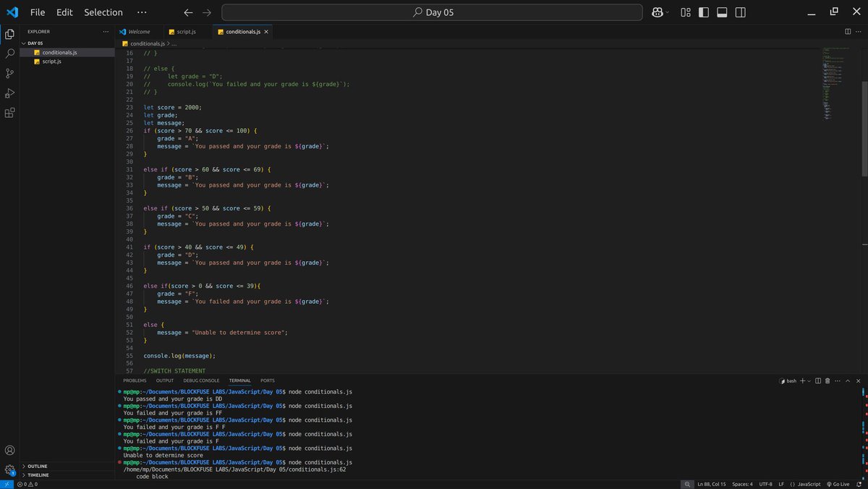Open the terminal launch profile dropdown
This screenshot has width=868, height=489.
(x=810, y=380)
